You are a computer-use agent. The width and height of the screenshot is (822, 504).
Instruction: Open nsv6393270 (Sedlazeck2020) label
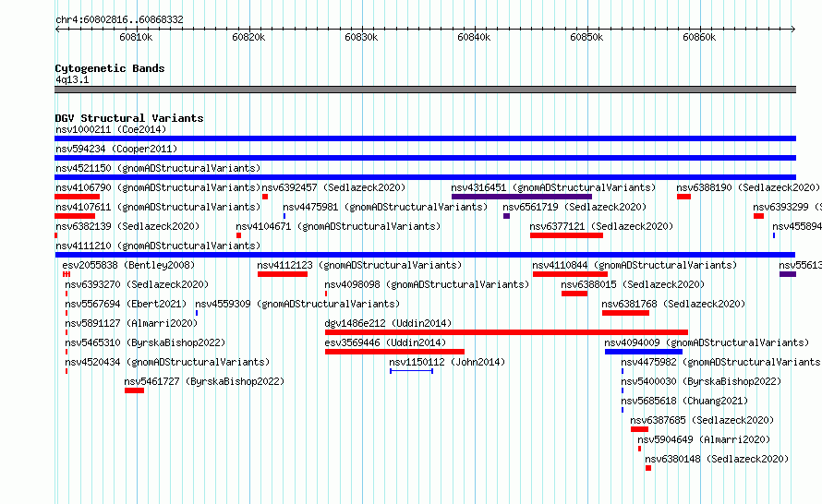[x=137, y=284]
